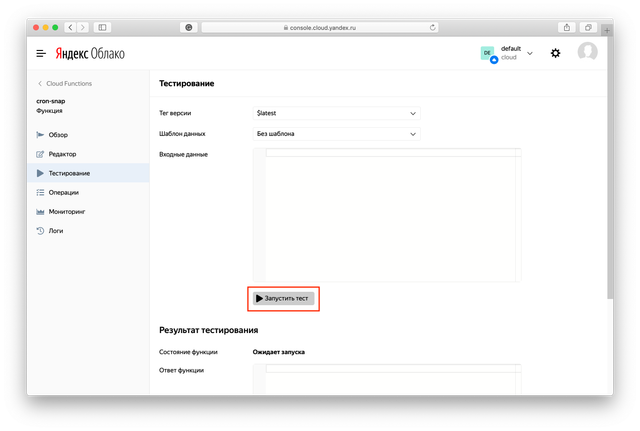Expand the Шаблон данных dropdown

pyautogui.click(x=337, y=133)
